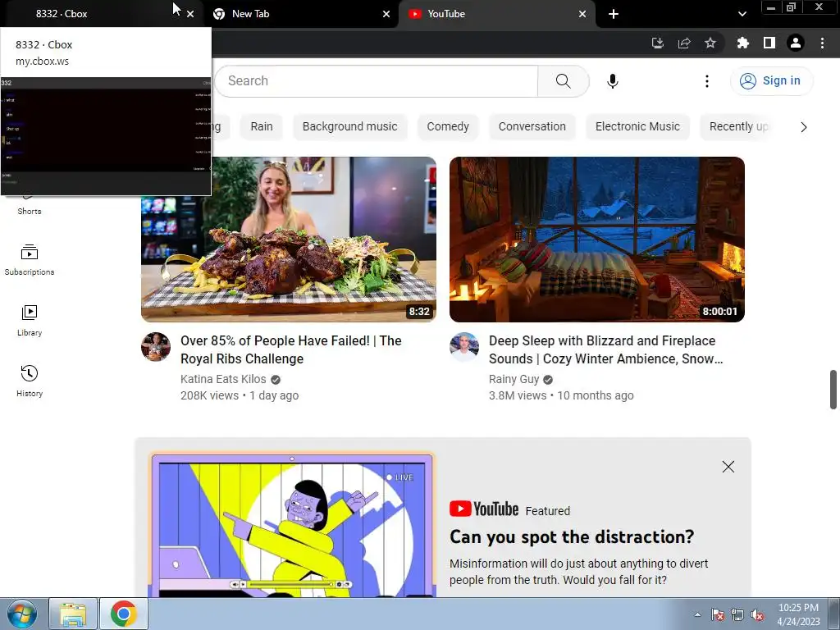840x630 pixels.
Task: Click Katina Eats Kilos channel avatar
Action: click(156, 347)
